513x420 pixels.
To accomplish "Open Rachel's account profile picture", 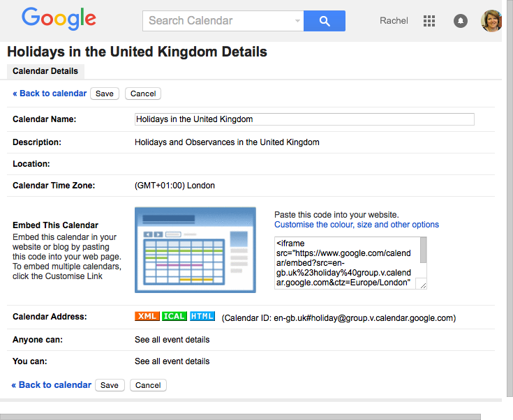I will (x=491, y=21).
